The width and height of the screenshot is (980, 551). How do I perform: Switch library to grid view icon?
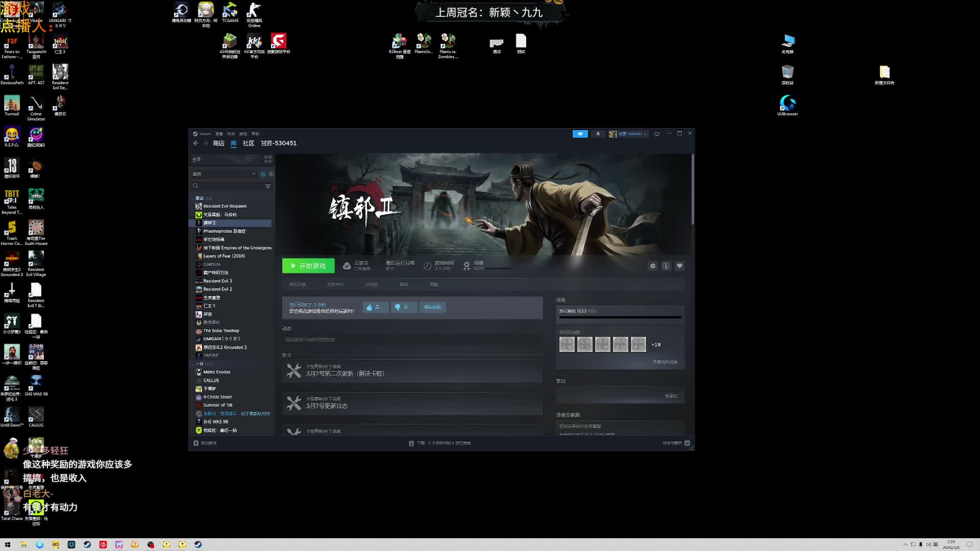click(268, 159)
